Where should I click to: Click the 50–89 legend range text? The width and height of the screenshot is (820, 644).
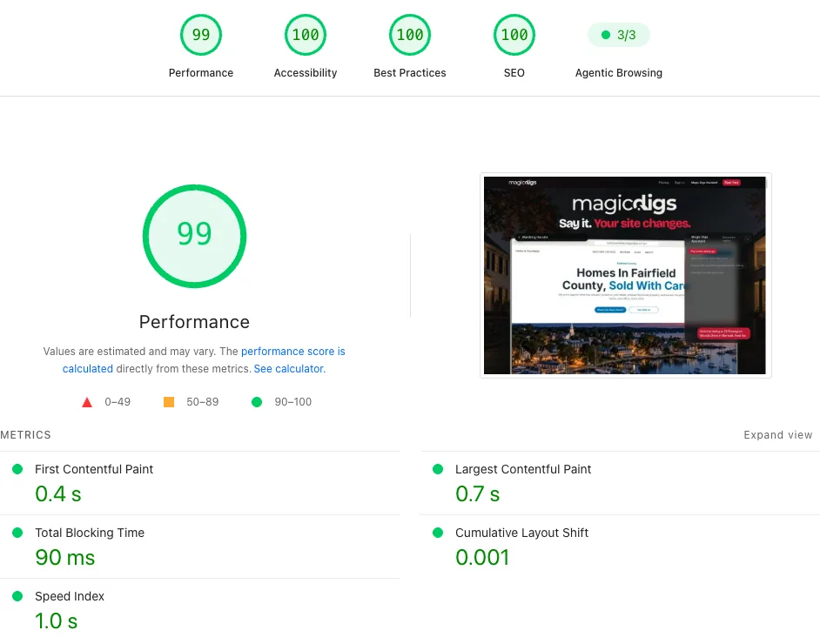202,402
